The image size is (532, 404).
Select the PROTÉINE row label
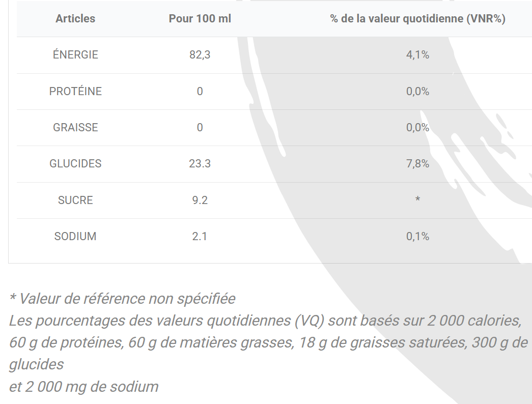(x=75, y=91)
